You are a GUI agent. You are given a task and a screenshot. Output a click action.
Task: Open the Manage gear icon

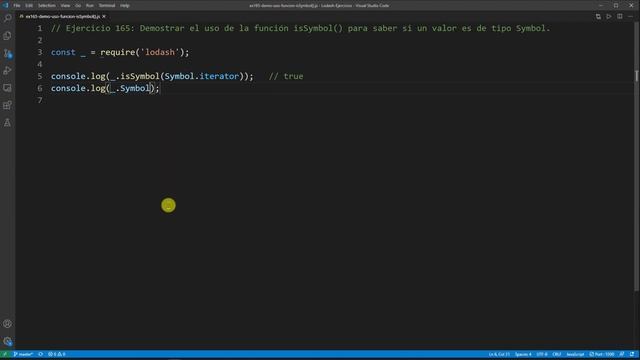click(7, 341)
